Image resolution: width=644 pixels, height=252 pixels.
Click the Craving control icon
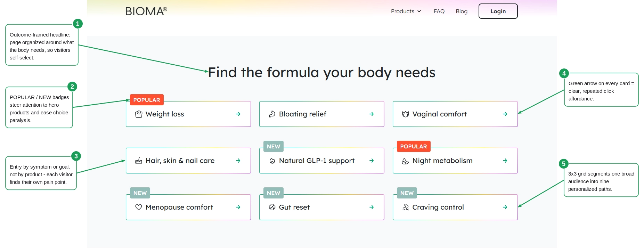(406, 207)
